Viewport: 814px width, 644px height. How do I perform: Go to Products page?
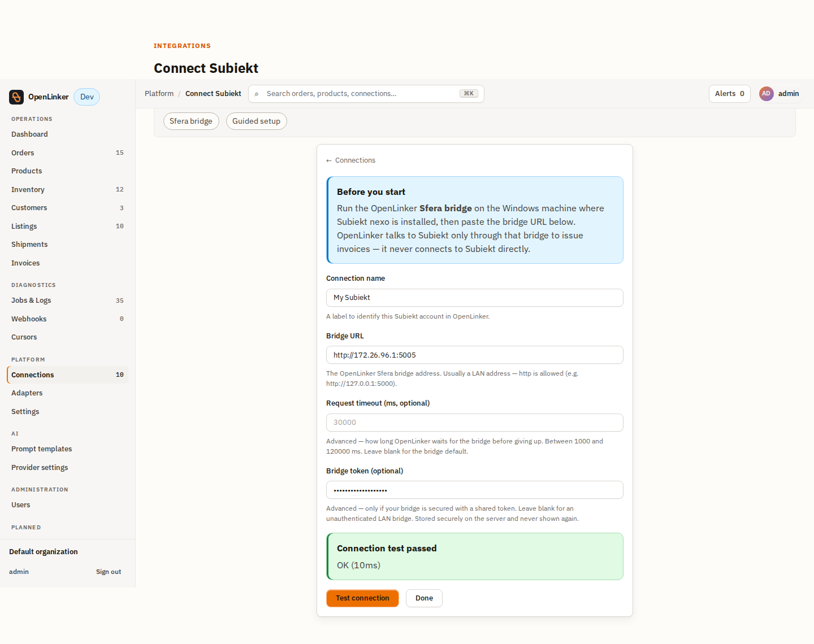pyautogui.click(x=68, y=171)
